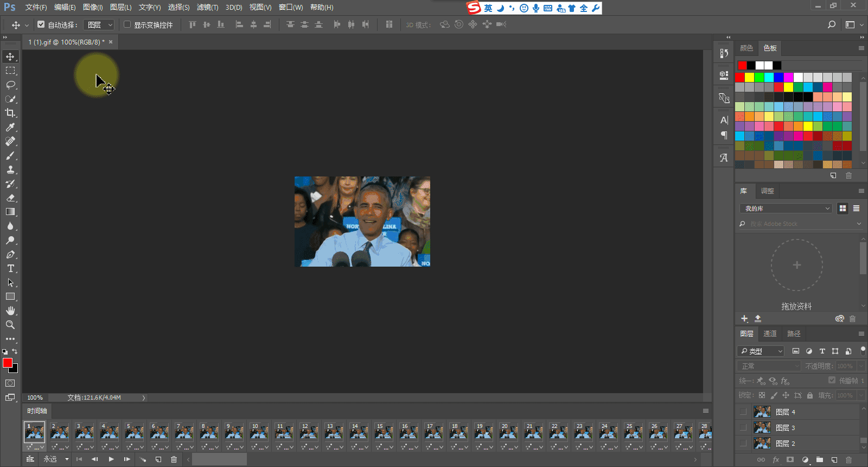Select the Hand tool
The height and width of the screenshot is (467, 868).
[10, 311]
